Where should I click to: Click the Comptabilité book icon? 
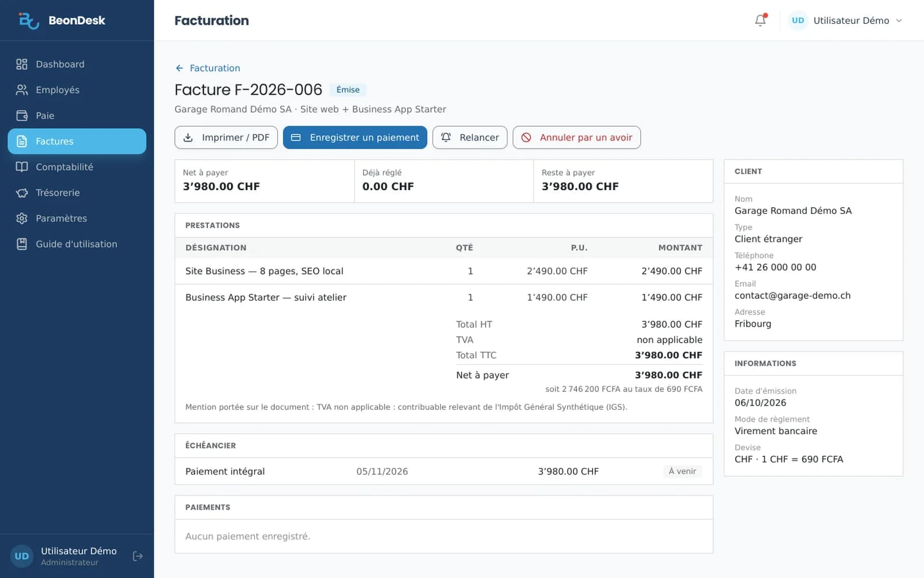[22, 167]
